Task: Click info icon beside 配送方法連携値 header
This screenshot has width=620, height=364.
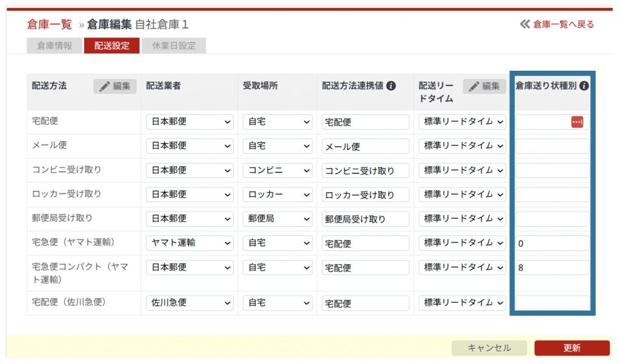Action: click(x=391, y=86)
